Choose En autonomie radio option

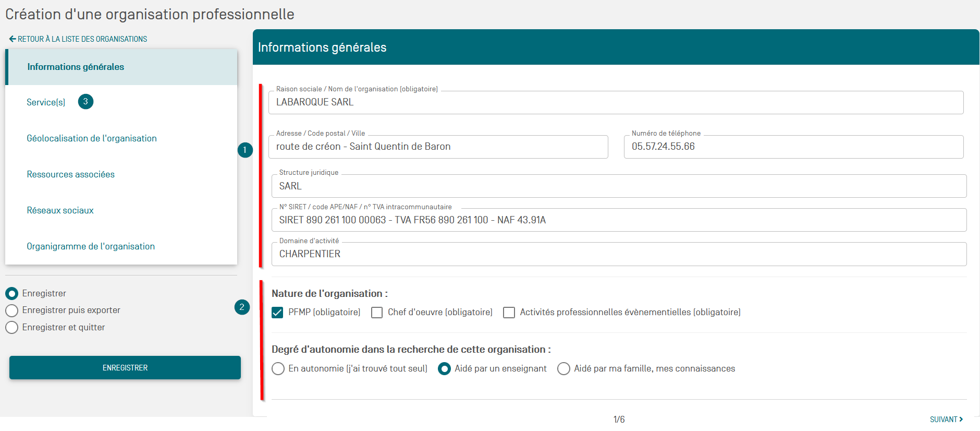278,369
